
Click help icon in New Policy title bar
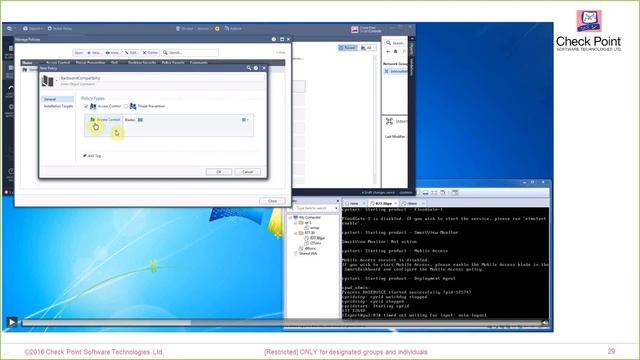[256, 68]
